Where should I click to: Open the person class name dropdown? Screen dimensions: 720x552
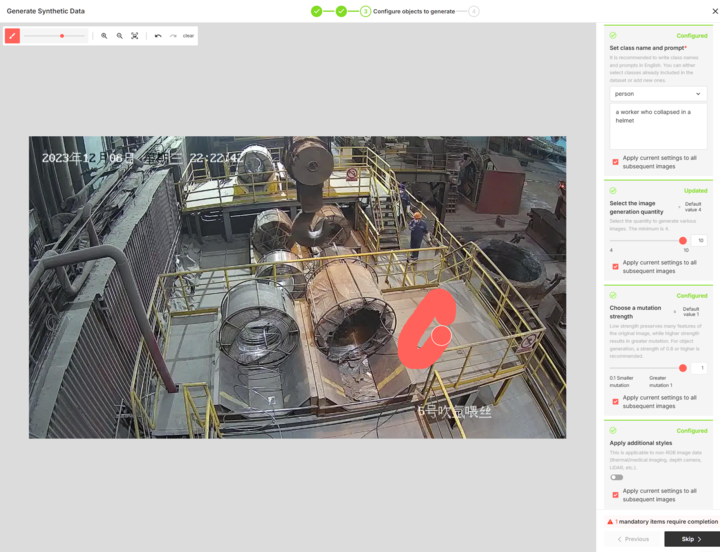(658, 94)
